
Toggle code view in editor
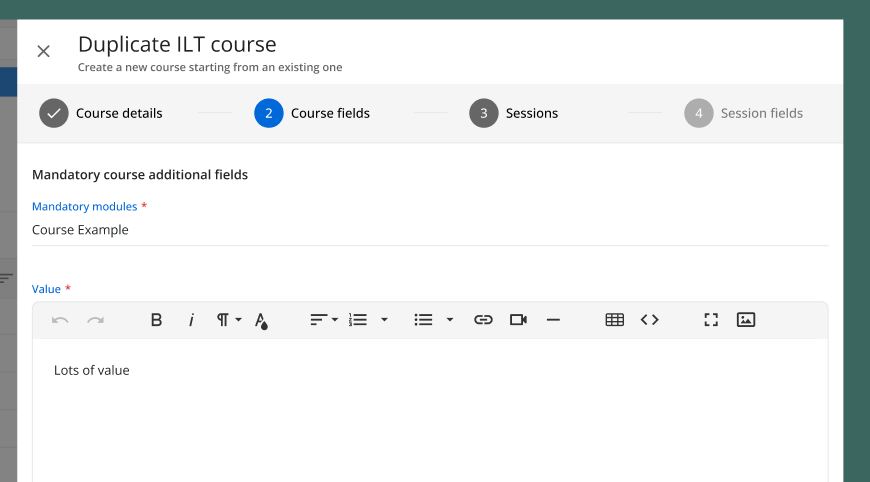650,320
